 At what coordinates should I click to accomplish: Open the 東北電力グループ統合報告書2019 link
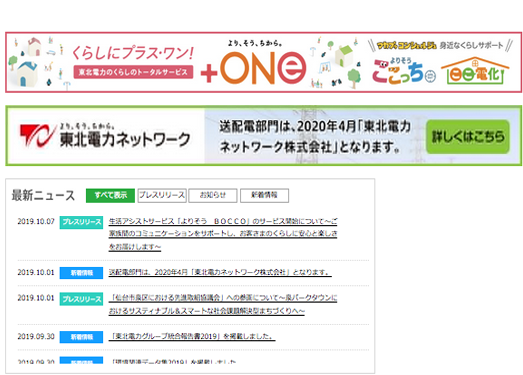point(192,336)
